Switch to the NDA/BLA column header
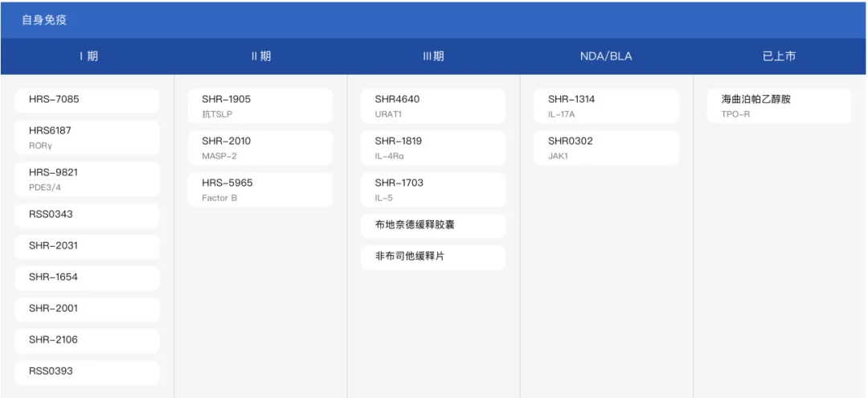 click(x=606, y=56)
